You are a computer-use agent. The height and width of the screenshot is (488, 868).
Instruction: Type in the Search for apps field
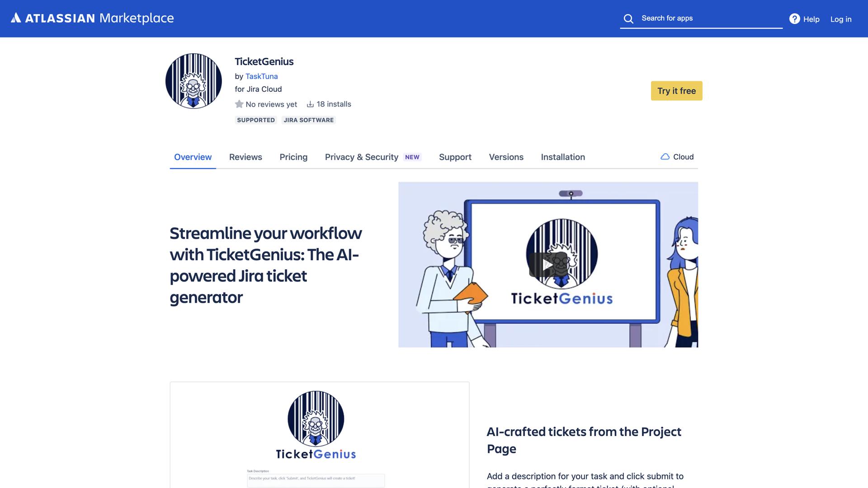point(710,19)
